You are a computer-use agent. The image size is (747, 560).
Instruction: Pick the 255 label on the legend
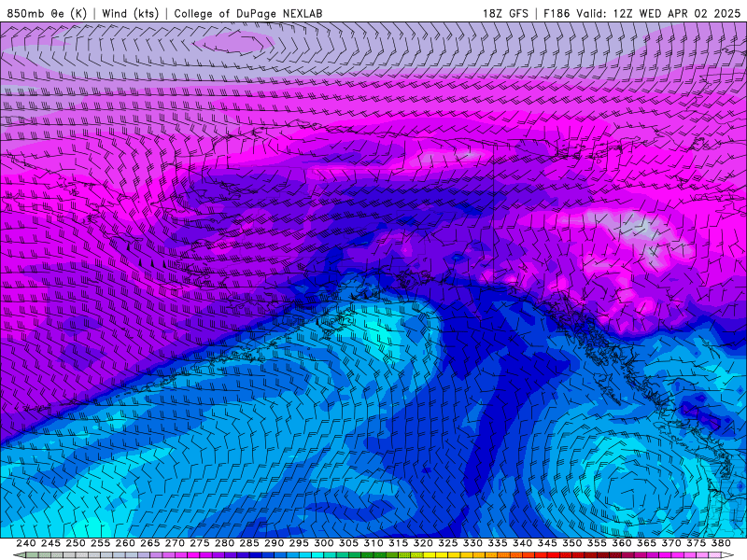(x=100, y=543)
